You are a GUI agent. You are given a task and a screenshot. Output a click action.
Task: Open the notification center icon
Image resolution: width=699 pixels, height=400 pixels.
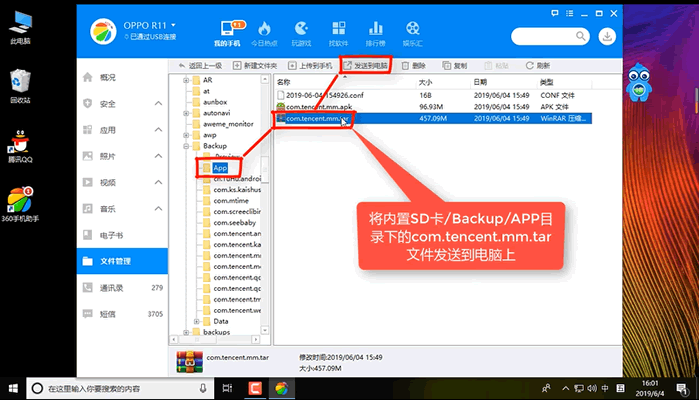(x=682, y=389)
